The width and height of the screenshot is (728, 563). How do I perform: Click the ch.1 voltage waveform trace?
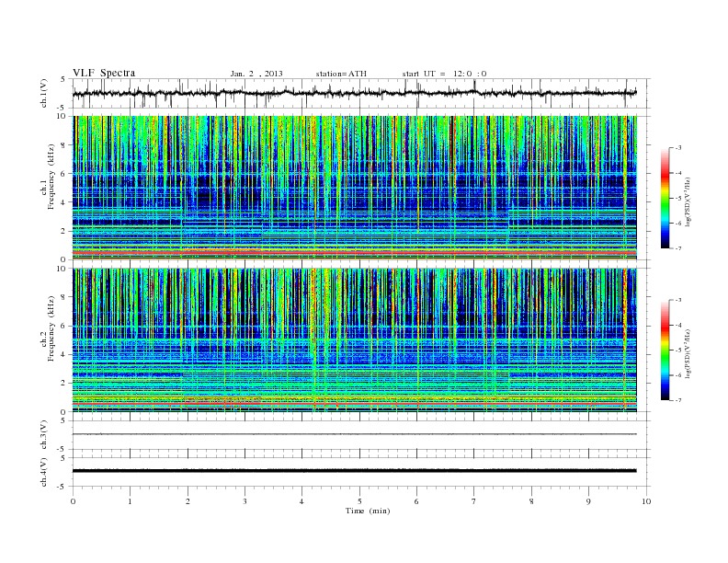tap(354, 93)
